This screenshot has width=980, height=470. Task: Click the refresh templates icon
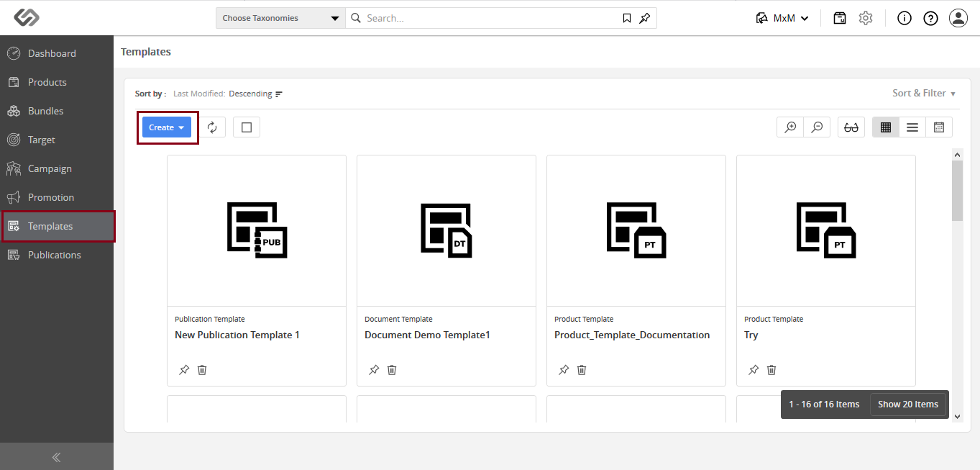click(212, 127)
